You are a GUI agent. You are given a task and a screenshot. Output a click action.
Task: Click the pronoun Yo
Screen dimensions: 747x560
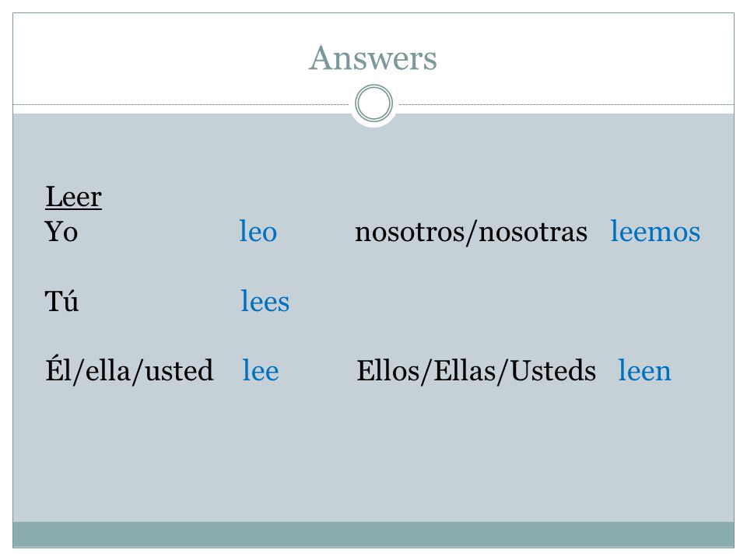pos(61,232)
